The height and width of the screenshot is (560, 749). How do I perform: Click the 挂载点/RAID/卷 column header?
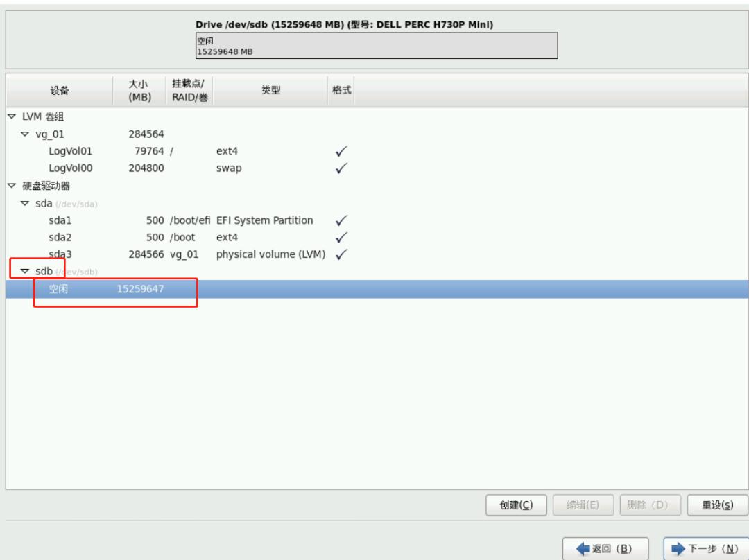[x=189, y=90]
